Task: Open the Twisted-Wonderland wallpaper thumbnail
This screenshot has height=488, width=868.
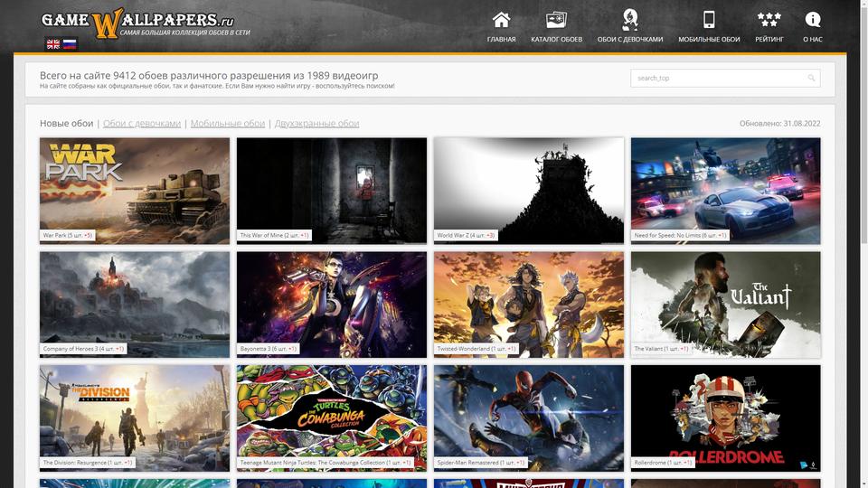Action: click(x=529, y=305)
